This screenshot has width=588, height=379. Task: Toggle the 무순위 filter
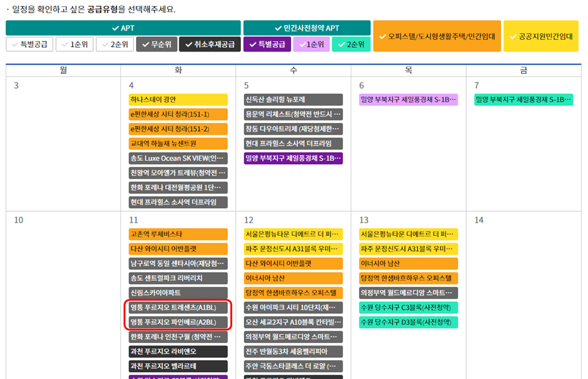pyautogui.click(x=156, y=44)
